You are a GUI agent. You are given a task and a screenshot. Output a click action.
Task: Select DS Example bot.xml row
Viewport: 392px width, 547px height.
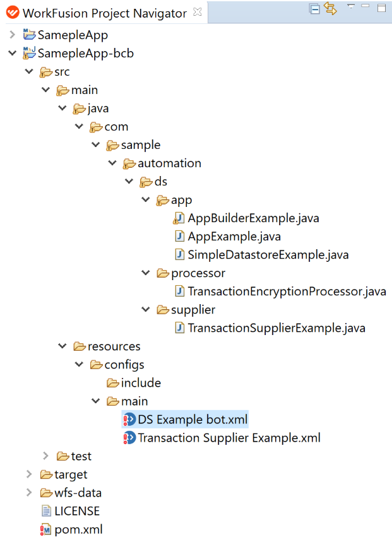tap(185, 420)
